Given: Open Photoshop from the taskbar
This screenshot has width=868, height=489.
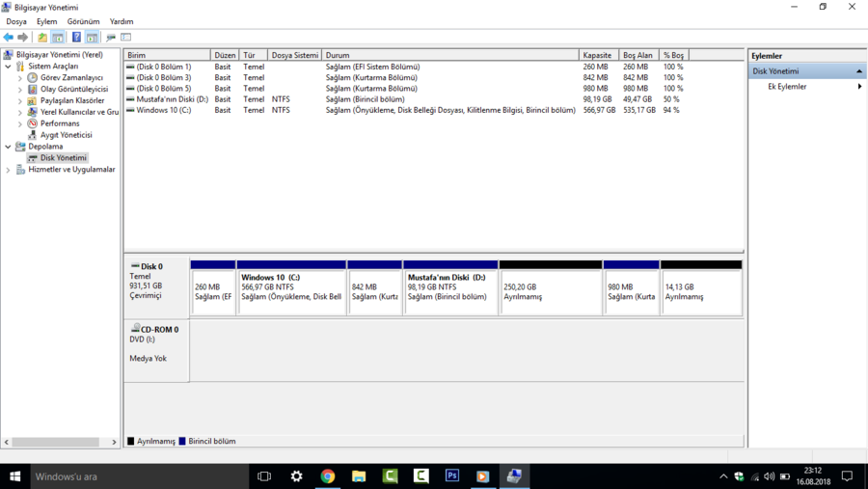Looking at the screenshot, I should [x=451, y=476].
